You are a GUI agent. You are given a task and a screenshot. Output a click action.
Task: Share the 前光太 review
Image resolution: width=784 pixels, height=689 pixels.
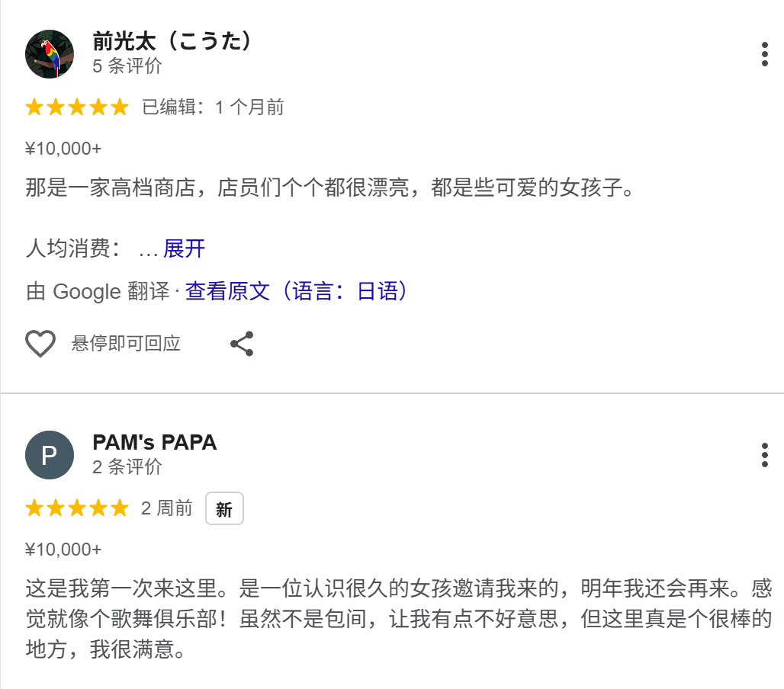[242, 344]
